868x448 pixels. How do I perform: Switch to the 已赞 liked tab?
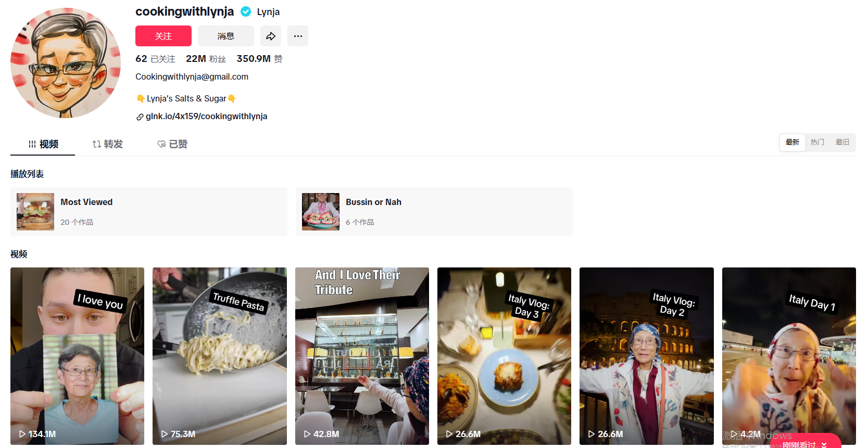point(172,144)
